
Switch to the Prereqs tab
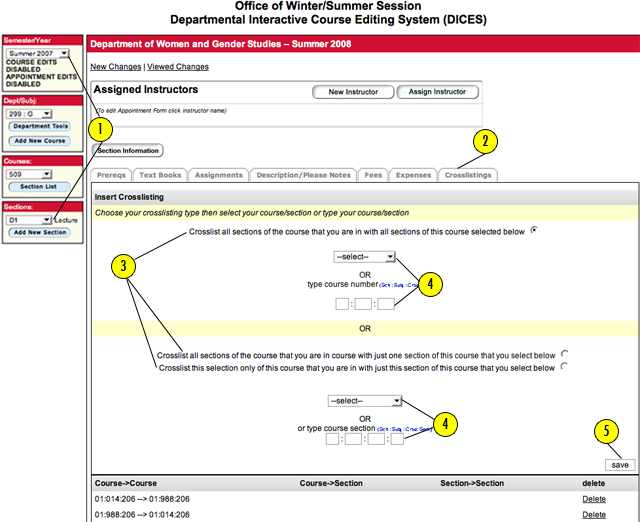point(111,175)
